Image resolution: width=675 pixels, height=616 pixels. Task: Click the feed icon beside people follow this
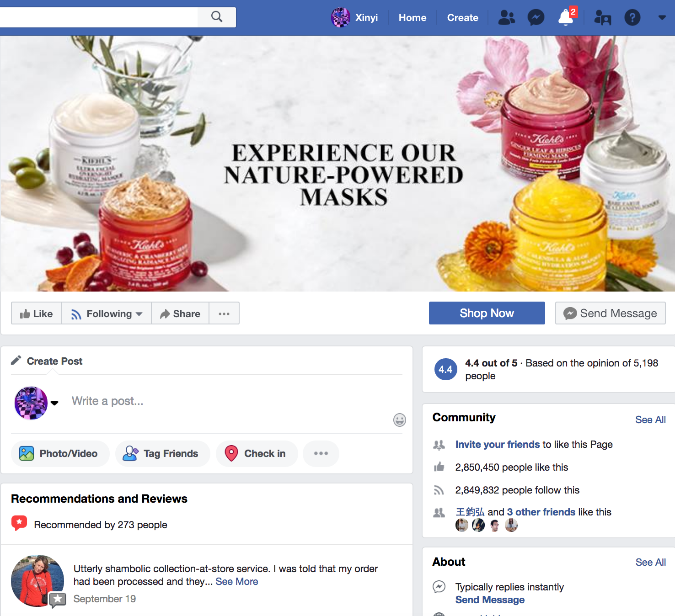click(439, 490)
